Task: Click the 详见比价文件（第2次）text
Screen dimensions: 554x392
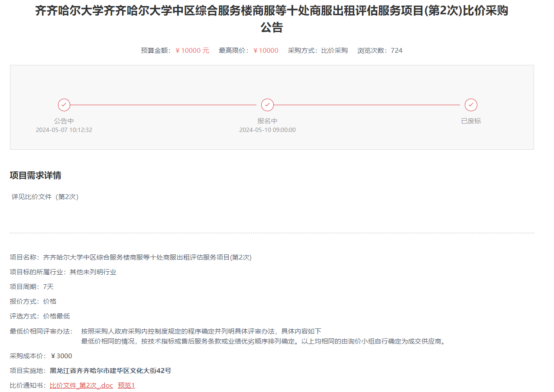Action: [45, 197]
